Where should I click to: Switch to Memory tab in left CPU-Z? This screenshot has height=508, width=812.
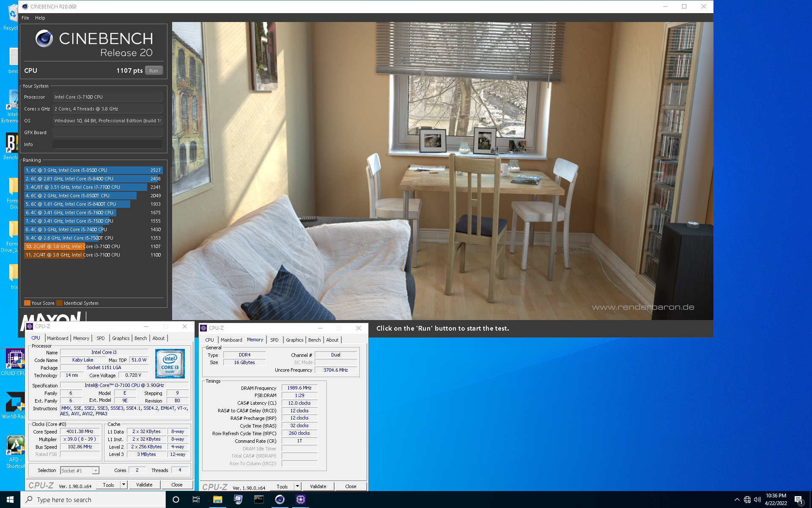point(81,338)
